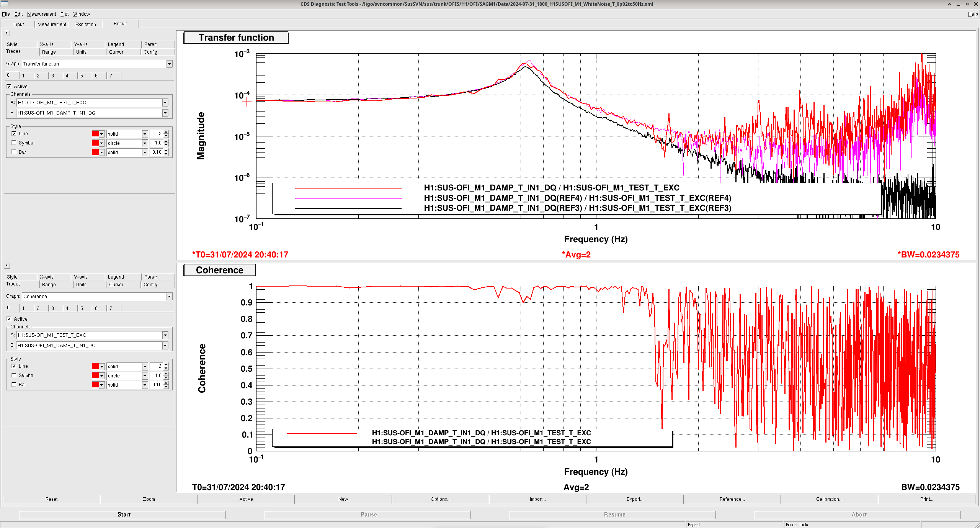Viewport: 980px width, 528px height.
Task: Click the Calibration... button
Action: pyautogui.click(x=829, y=499)
